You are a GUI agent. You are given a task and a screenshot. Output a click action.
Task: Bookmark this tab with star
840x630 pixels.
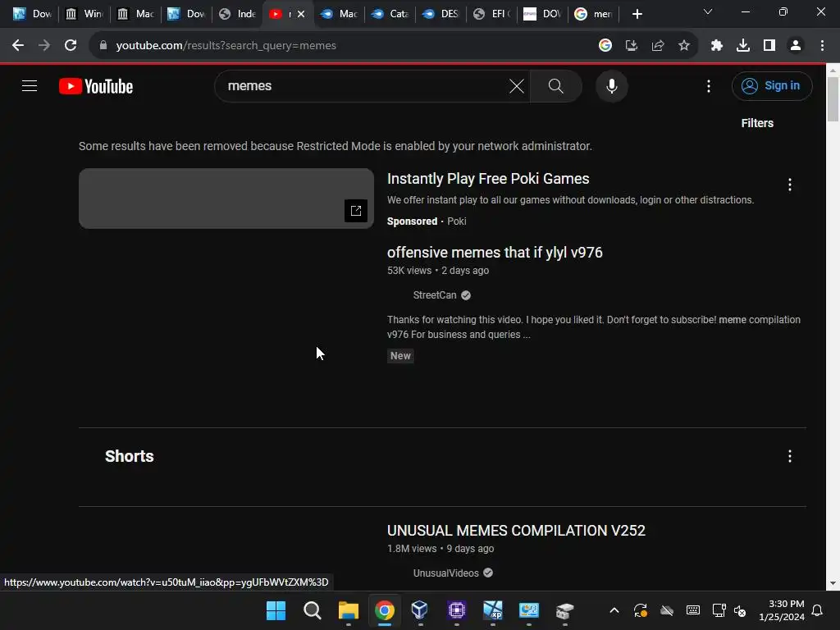(x=683, y=46)
